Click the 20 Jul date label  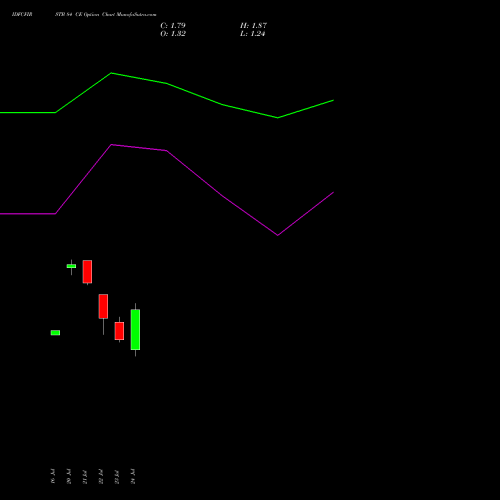(69, 476)
